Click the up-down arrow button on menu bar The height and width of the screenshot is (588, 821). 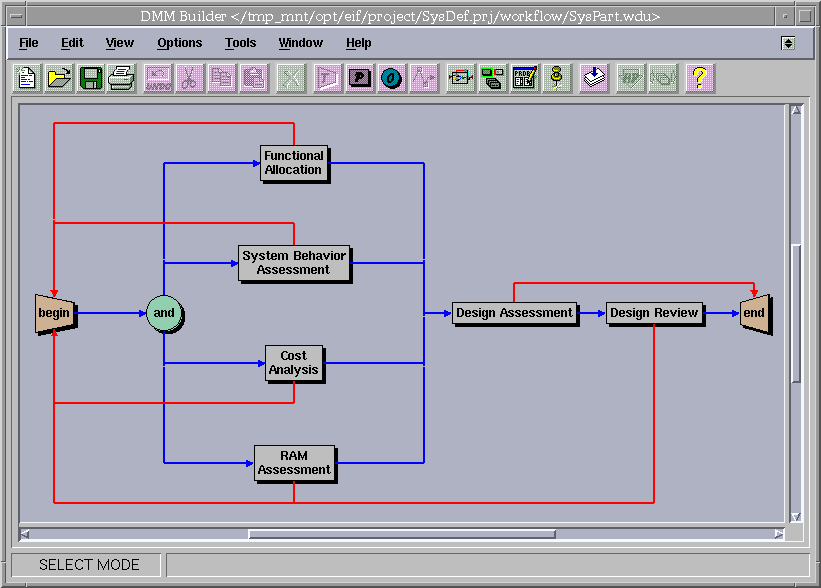[x=788, y=43]
